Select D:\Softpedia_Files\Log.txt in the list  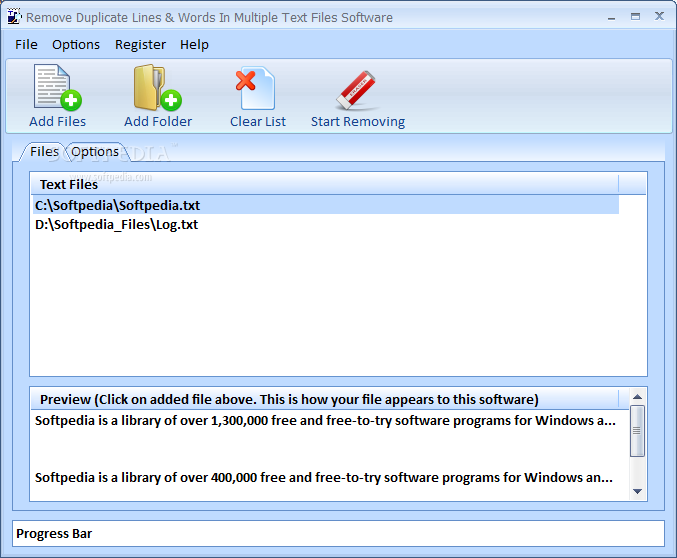click(326, 224)
